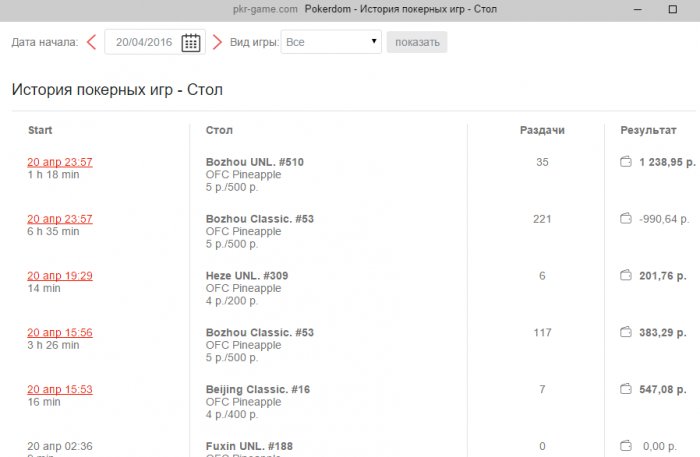The height and width of the screenshot is (457, 700).
Task: Click wallet icon beside -990,64 result
Action: [x=626, y=219]
